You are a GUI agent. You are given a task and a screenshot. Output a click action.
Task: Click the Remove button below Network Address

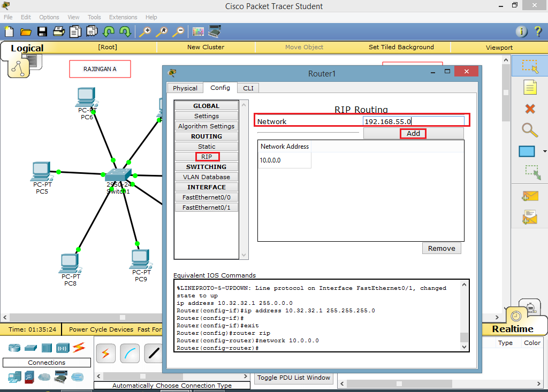tap(442, 248)
